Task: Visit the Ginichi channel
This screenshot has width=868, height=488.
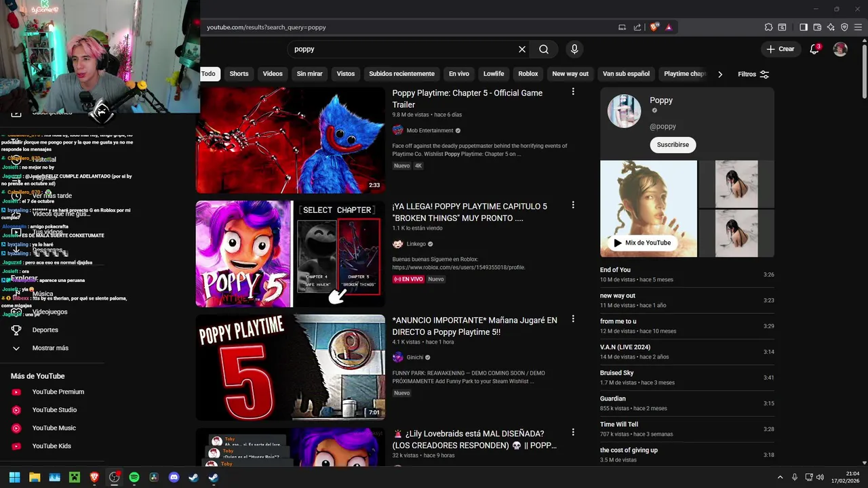Action: click(x=415, y=357)
